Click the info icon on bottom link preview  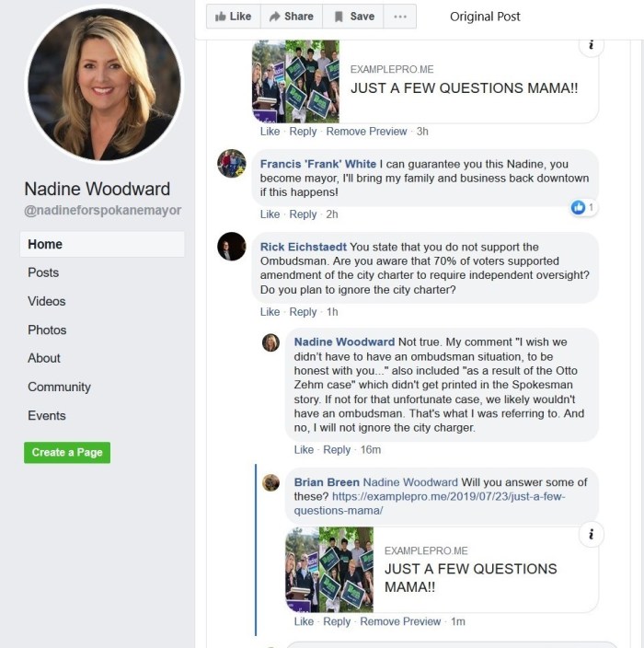click(592, 535)
